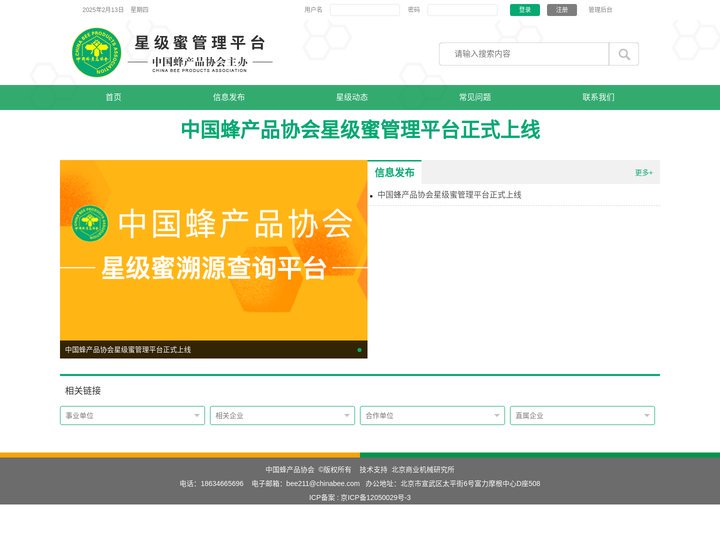
Task: Open 信息发布 navigation menu item
Action: tap(229, 97)
